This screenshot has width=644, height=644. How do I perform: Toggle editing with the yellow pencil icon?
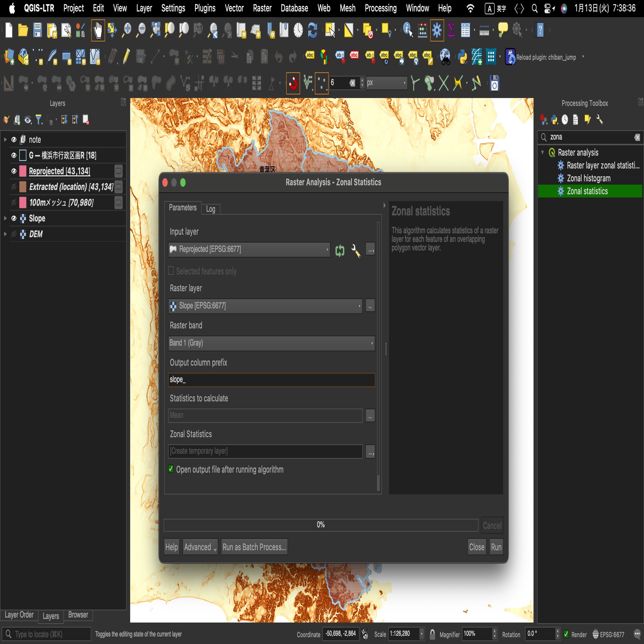point(126,57)
